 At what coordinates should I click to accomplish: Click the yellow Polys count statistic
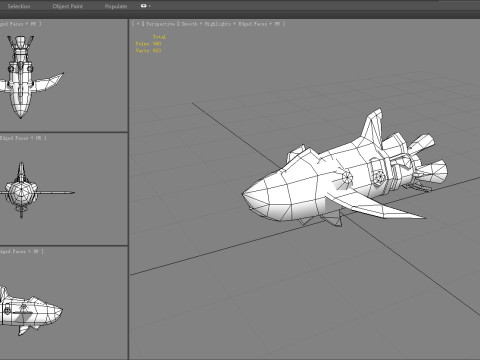click(x=149, y=44)
